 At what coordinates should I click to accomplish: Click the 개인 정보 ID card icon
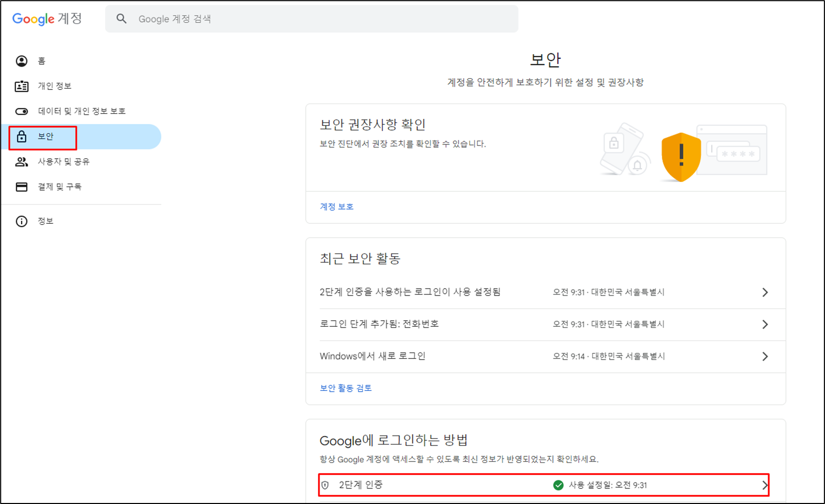pos(22,86)
